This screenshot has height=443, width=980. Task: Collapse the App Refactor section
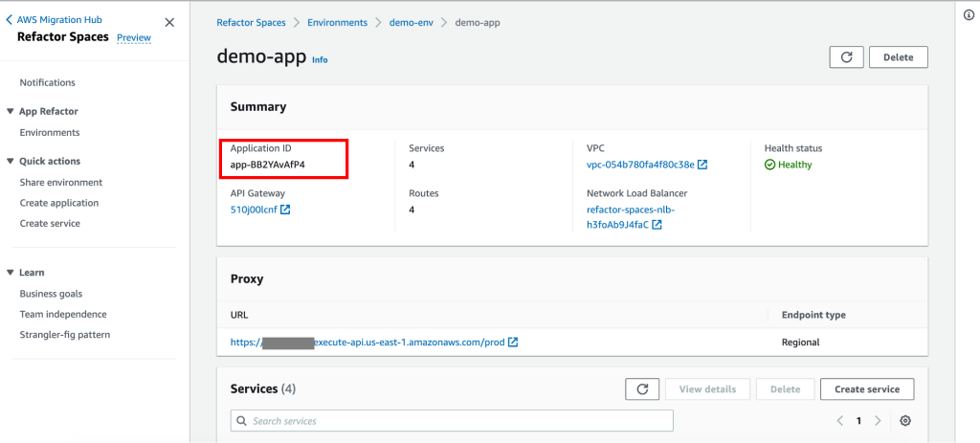[x=10, y=111]
